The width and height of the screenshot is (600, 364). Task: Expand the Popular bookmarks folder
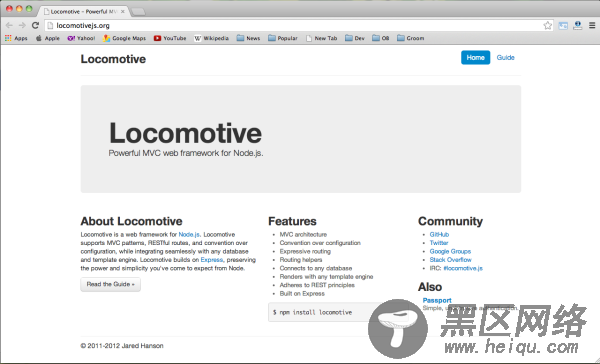pyautogui.click(x=283, y=38)
